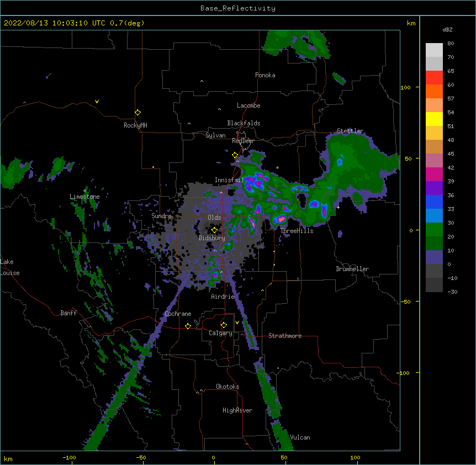This screenshot has height=465, width=476.
Task: Pick the dark green 10-20 dBZ legend band
Action: pyautogui.click(x=434, y=244)
